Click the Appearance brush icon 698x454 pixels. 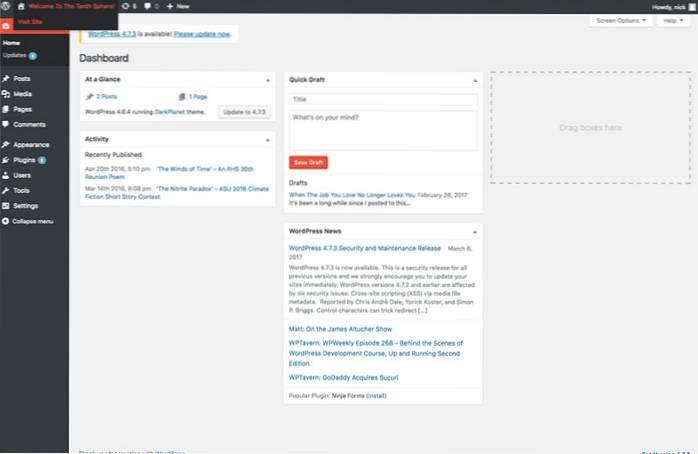coord(6,145)
